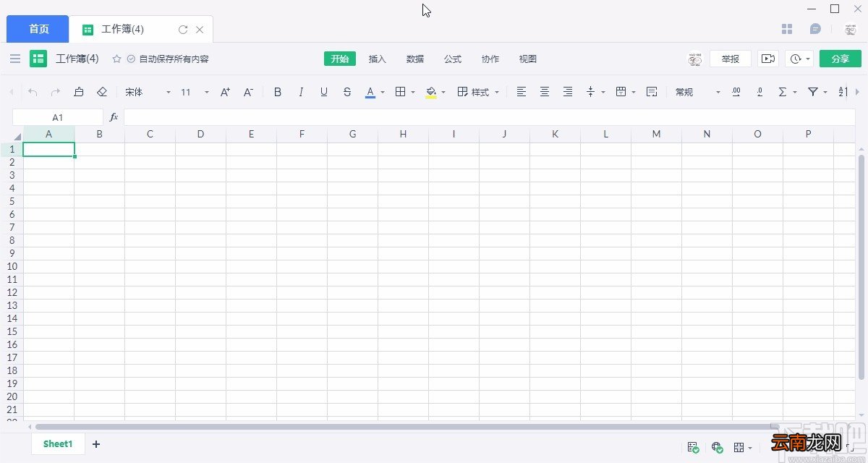
Task: Click the cell borders icon
Action: [x=400, y=92]
